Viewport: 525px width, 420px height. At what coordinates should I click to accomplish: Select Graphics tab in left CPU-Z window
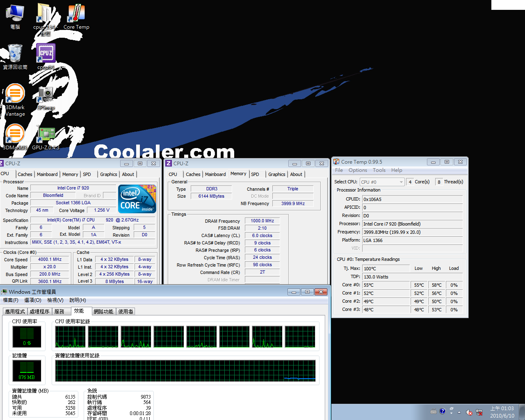[109, 174]
